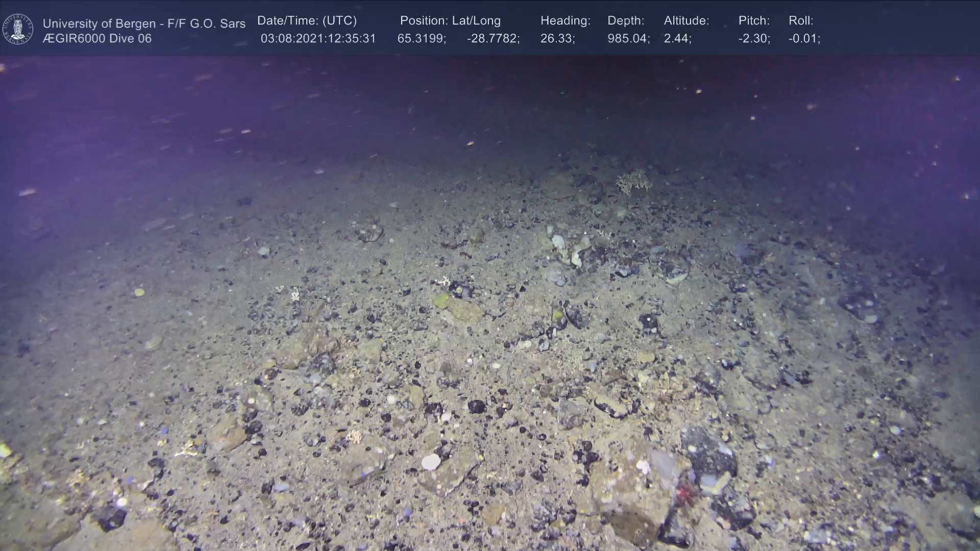
Task: Click the Depth label
Action: click(x=626, y=20)
